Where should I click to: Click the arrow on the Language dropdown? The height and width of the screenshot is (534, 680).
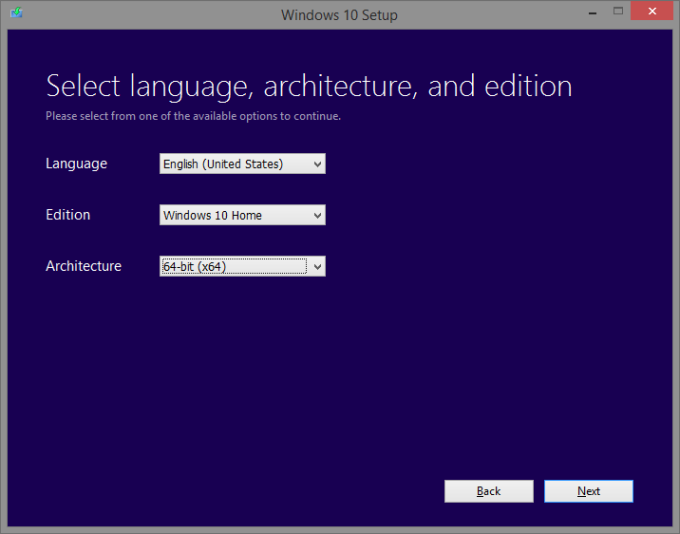(317, 164)
